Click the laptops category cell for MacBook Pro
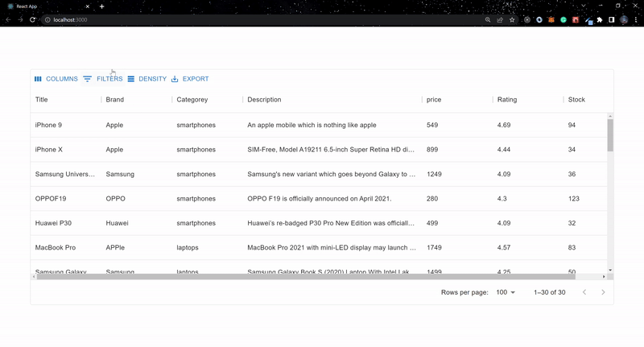Screen dimensions: 644x347 pos(188,248)
